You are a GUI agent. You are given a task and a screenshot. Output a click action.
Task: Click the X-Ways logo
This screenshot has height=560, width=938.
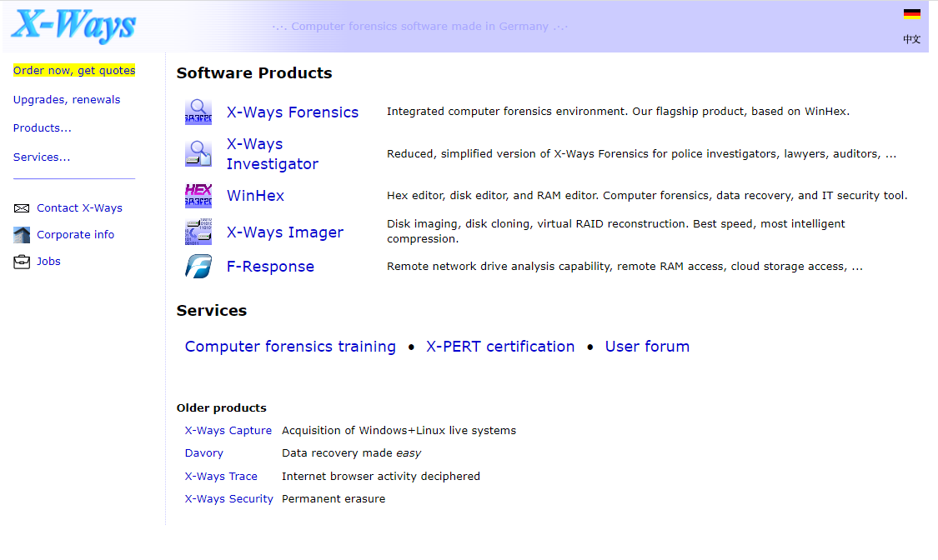point(73,26)
